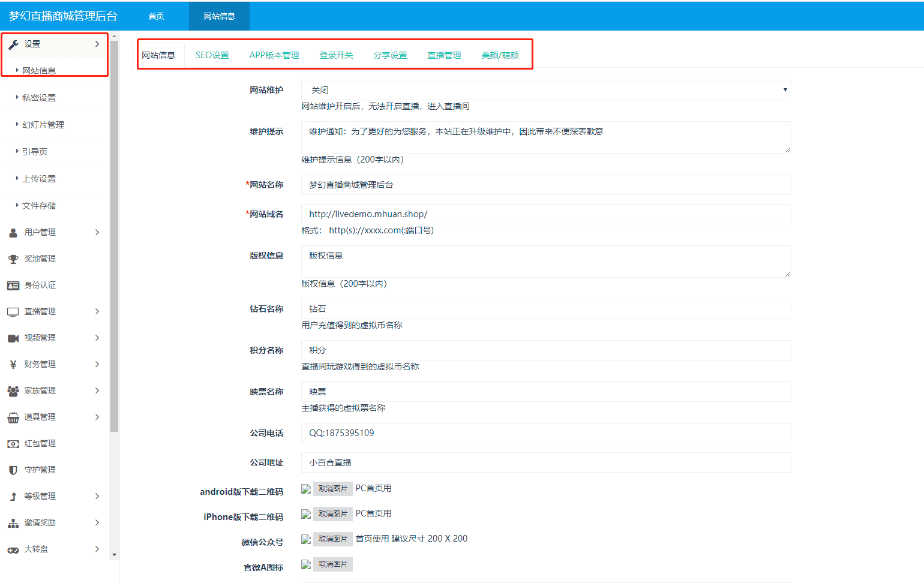Click the money icon for 红包管理

coord(13,444)
